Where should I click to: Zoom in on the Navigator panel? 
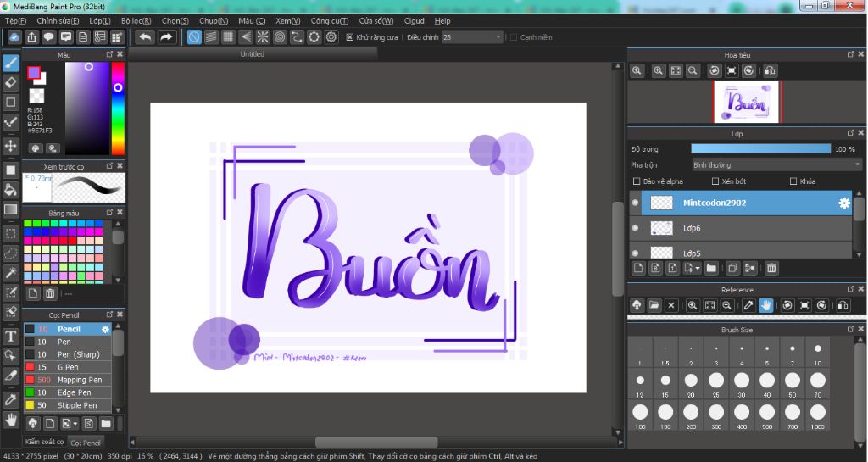[658, 71]
